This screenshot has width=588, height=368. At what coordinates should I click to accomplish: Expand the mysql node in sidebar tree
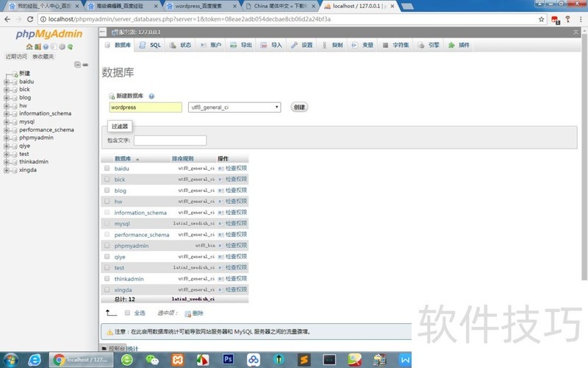pos(7,122)
